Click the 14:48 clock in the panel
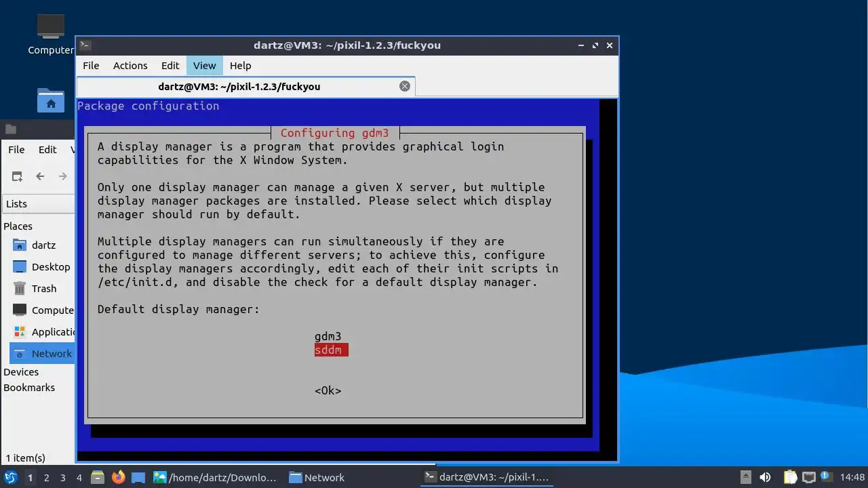The image size is (868, 488). pos(852,477)
